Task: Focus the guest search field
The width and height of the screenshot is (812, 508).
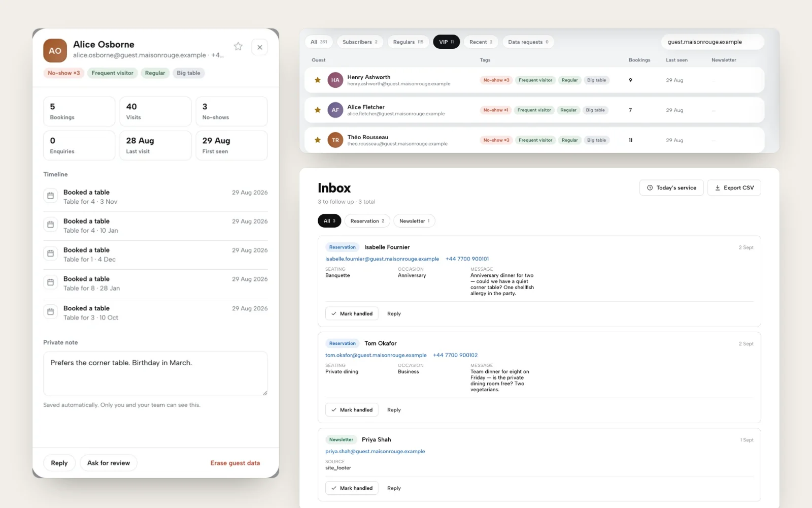Action: pos(713,42)
